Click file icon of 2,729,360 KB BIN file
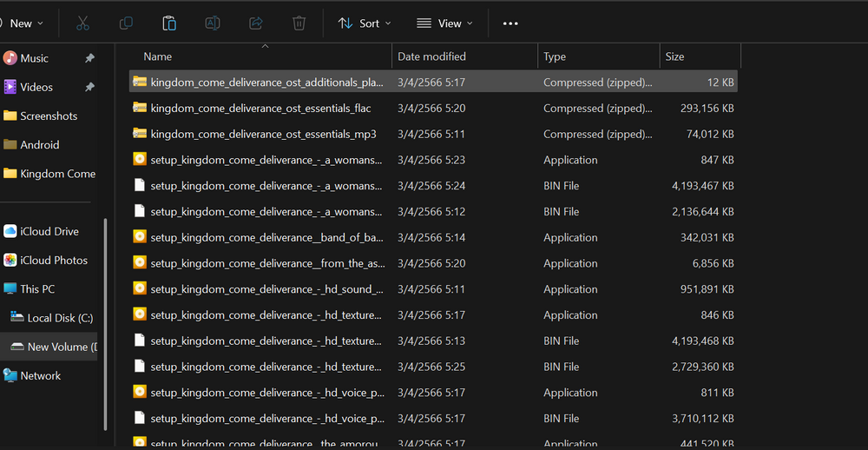 click(140, 367)
